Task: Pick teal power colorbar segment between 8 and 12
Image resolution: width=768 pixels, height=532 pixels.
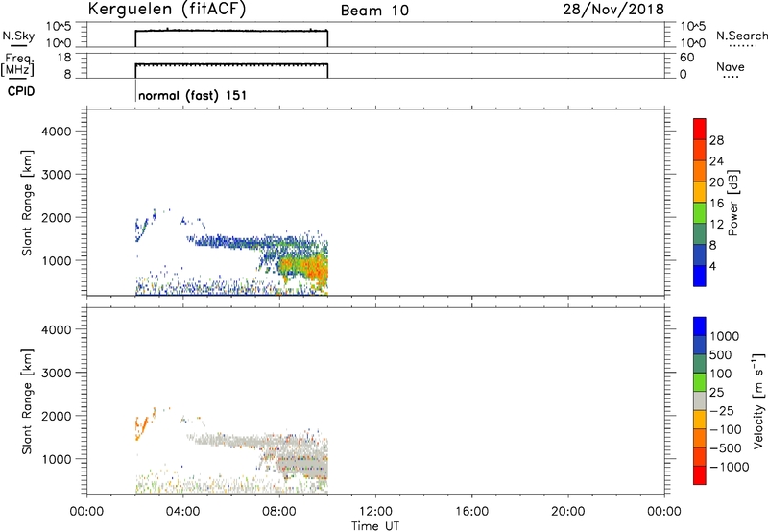Action: tap(700, 233)
